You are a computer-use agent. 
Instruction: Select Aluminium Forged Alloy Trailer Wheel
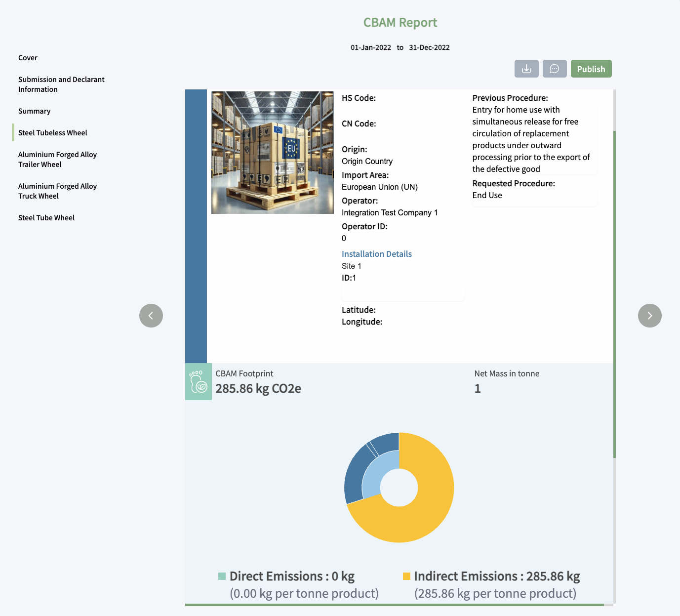point(57,160)
